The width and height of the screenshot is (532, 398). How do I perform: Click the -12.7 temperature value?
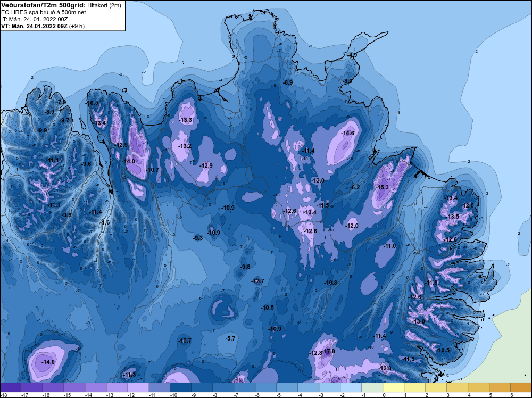pyautogui.click(x=258, y=281)
